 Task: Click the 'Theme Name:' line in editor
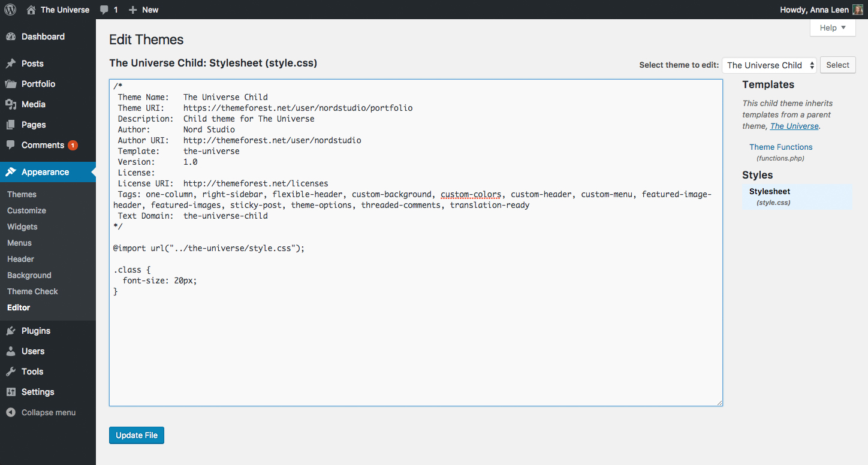pos(193,97)
